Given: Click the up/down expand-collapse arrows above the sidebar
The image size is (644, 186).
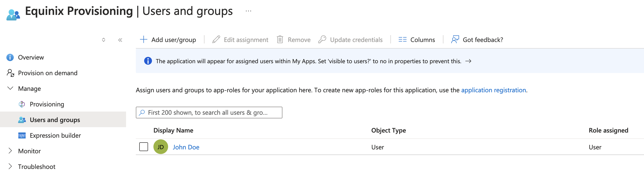Looking at the screenshot, I should pos(104,40).
